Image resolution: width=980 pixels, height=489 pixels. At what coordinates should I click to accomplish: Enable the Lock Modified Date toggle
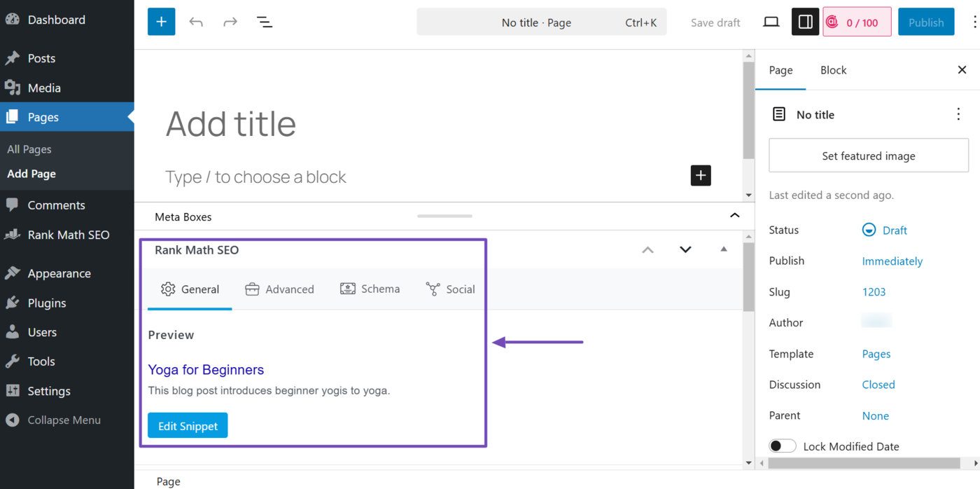[x=782, y=446]
